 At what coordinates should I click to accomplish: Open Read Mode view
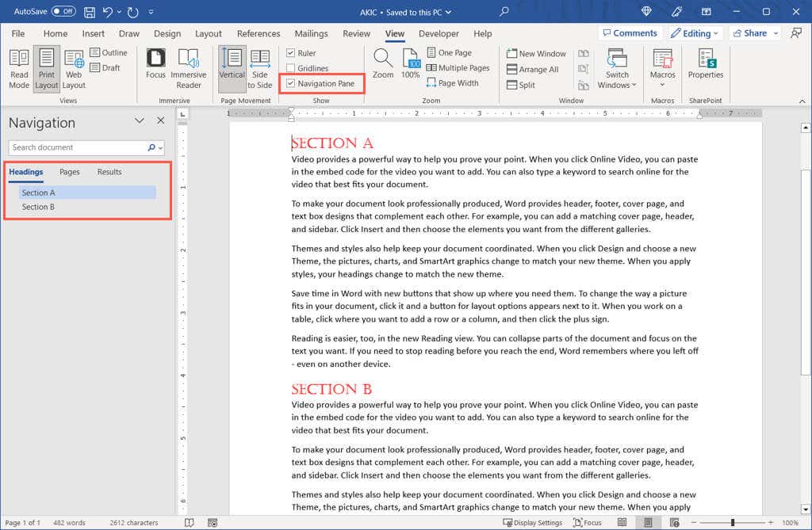pyautogui.click(x=19, y=69)
